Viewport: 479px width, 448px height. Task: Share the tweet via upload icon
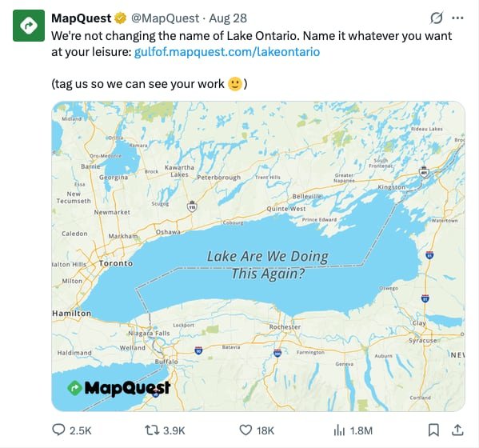(x=457, y=430)
